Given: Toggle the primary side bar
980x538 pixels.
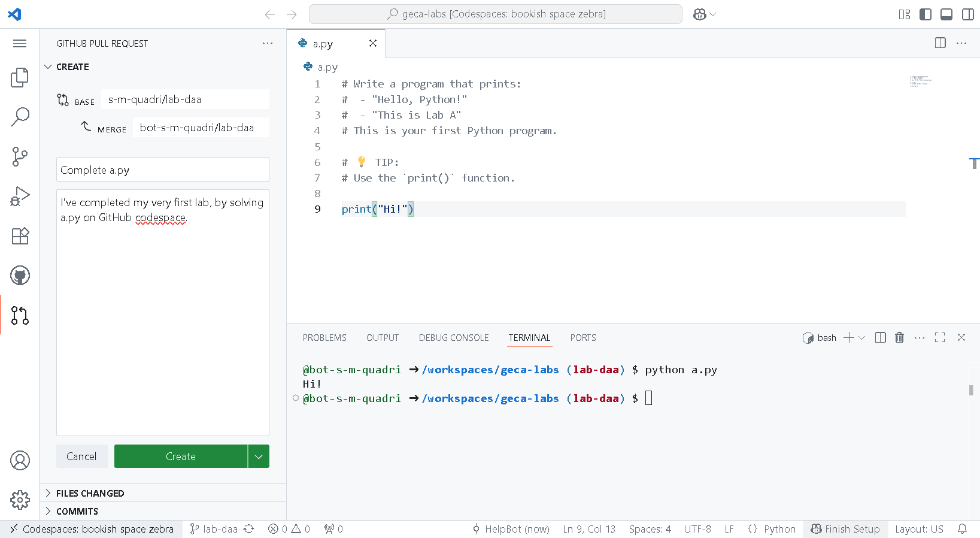Looking at the screenshot, I should [x=926, y=14].
